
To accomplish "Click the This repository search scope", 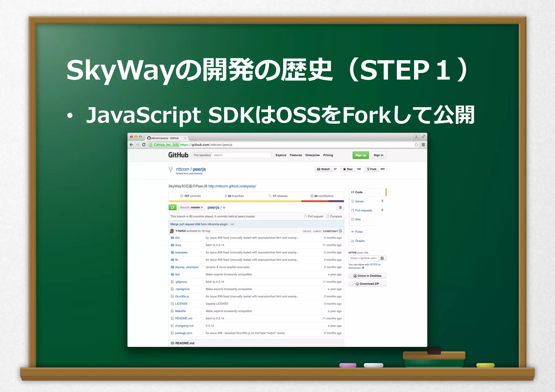I will (202, 155).
